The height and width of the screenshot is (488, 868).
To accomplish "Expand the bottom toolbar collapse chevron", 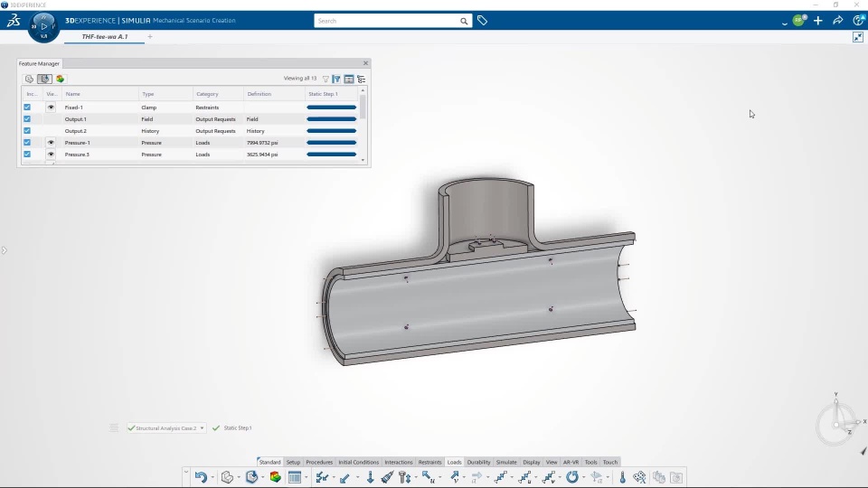I will click(186, 472).
